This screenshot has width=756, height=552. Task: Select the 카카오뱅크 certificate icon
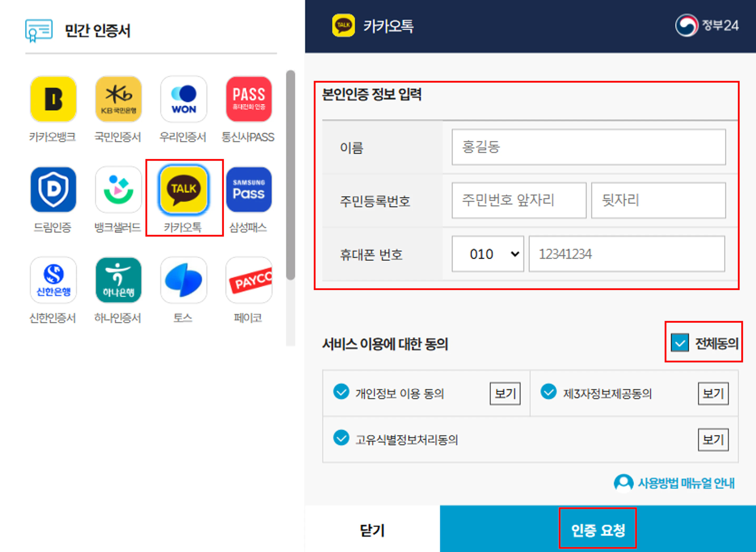(x=53, y=99)
